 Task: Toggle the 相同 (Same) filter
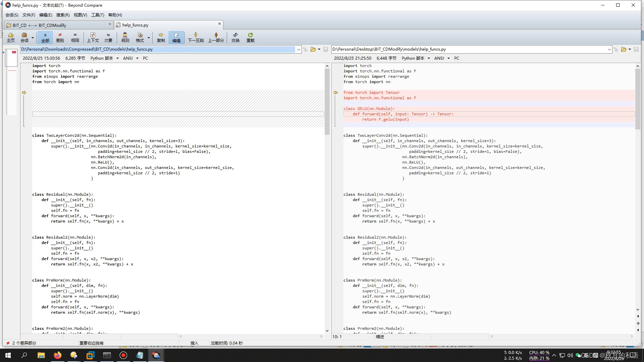tap(75, 37)
